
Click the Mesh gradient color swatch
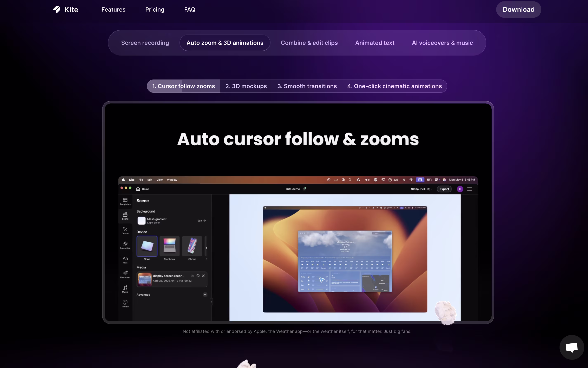pos(142,221)
